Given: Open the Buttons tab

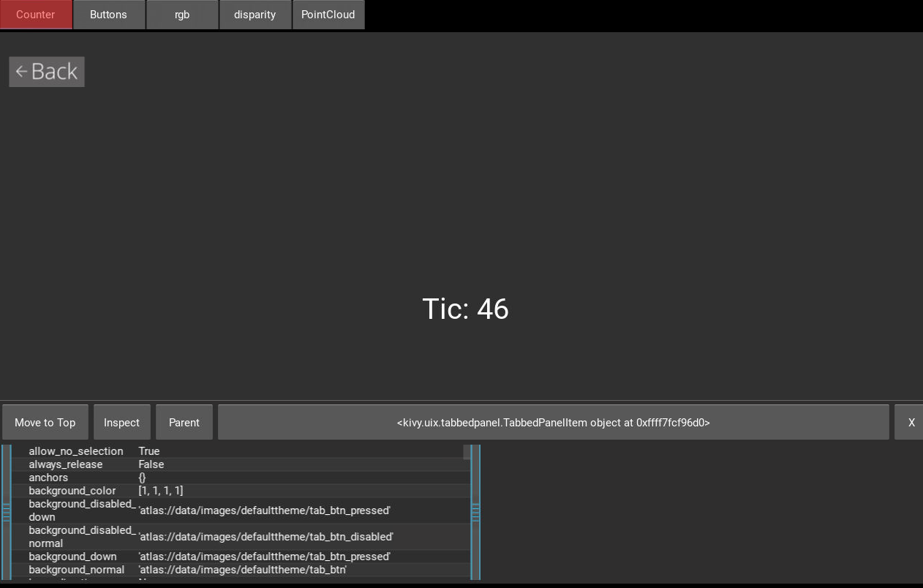Looking at the screenshot, I should point(108,15).
